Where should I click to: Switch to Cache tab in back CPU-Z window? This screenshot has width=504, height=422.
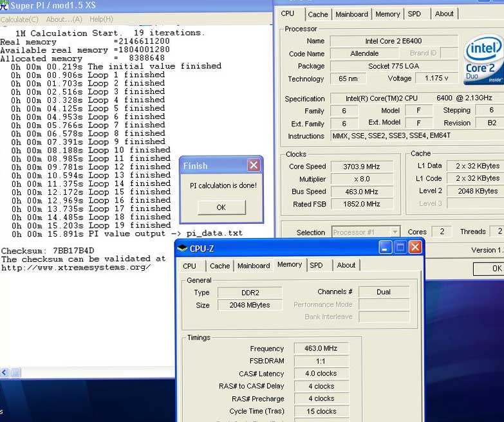[318, 14]
